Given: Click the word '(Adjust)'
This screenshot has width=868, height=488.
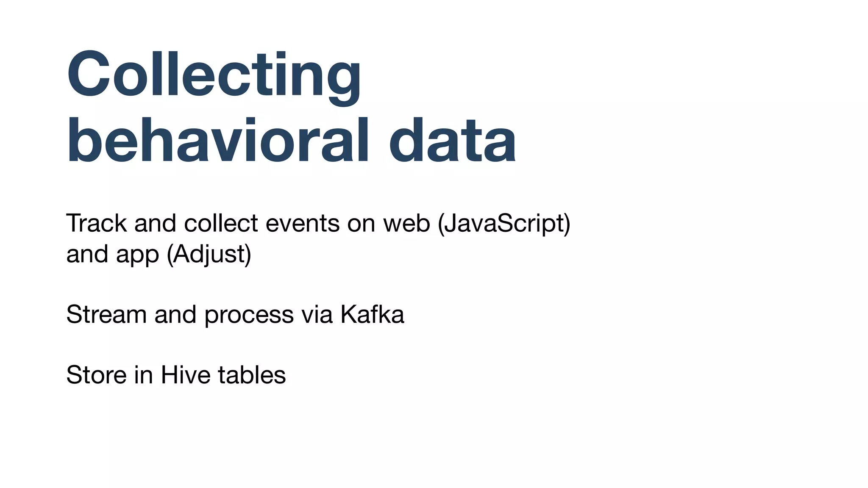Looking at the screenshot, I should click(209, 255).
